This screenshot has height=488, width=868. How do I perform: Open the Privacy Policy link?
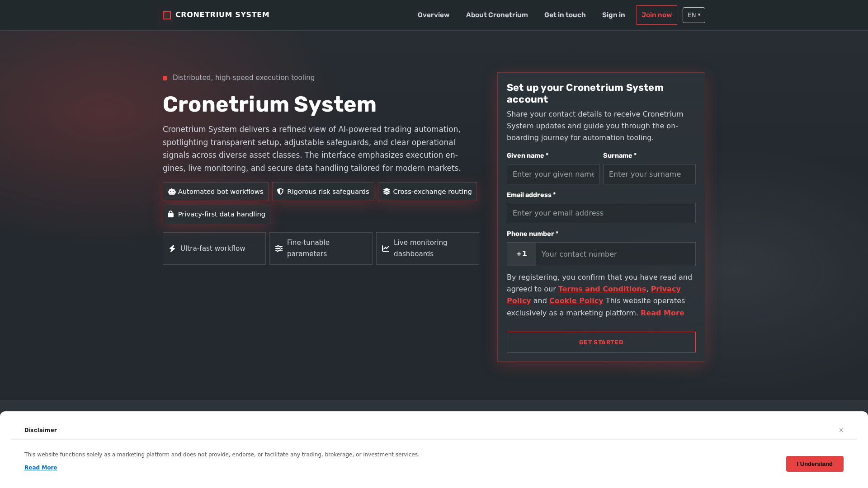pyautogui.click(x=666, y=289)
